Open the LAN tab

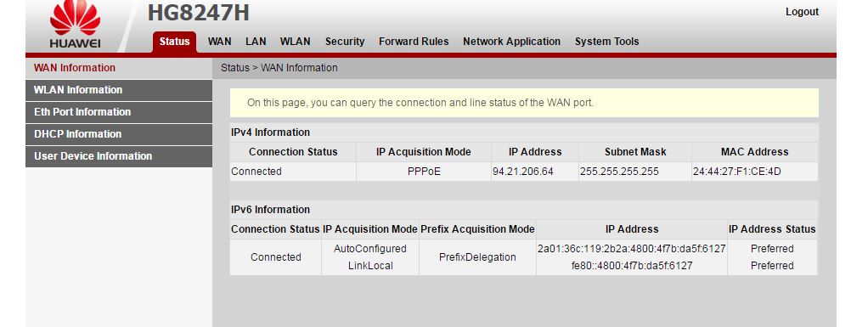(256, 42)
